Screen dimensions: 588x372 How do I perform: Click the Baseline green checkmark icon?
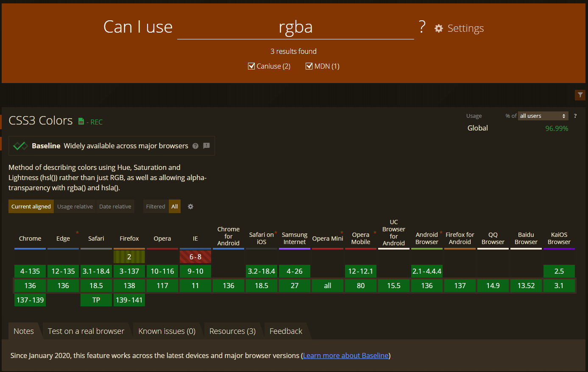coord(20,146)
